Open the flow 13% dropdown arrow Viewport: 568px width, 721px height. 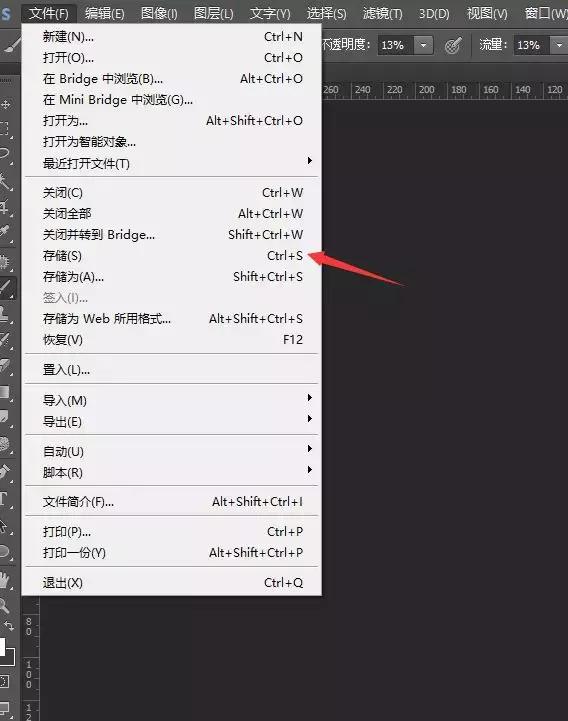click(x=559, y=45)
